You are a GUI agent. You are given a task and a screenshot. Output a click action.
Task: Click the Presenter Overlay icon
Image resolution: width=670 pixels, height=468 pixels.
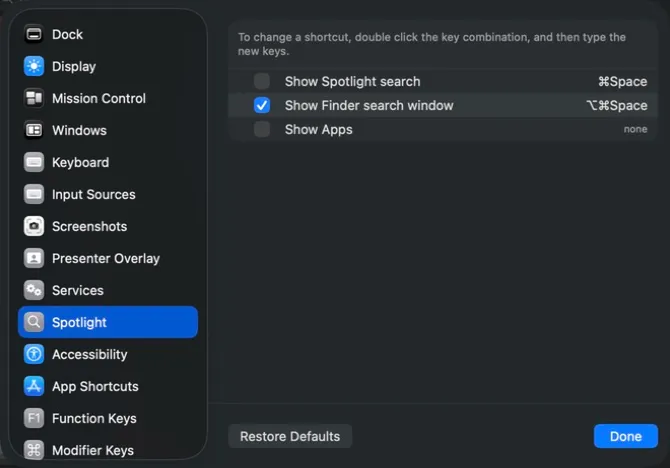click(34, 258)
